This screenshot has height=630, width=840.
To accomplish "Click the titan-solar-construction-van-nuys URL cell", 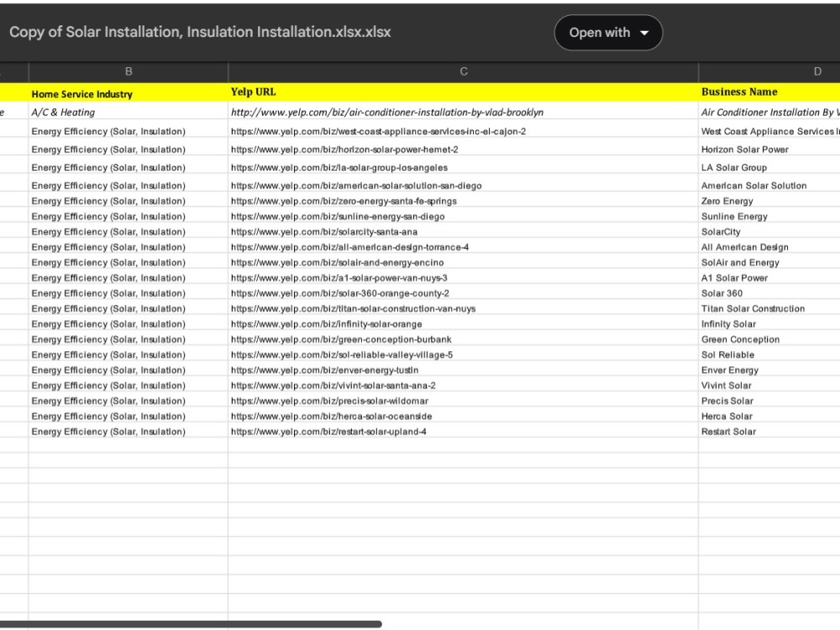I will 464,308.
